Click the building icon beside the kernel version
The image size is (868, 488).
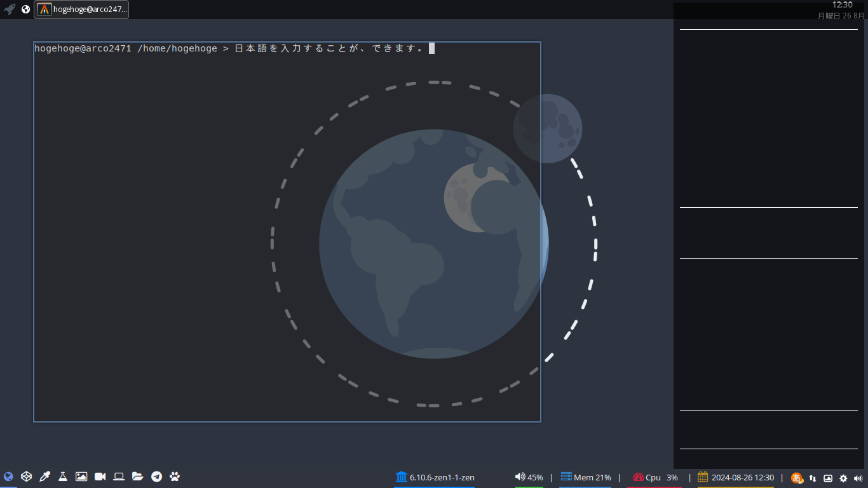coord(401,477)
